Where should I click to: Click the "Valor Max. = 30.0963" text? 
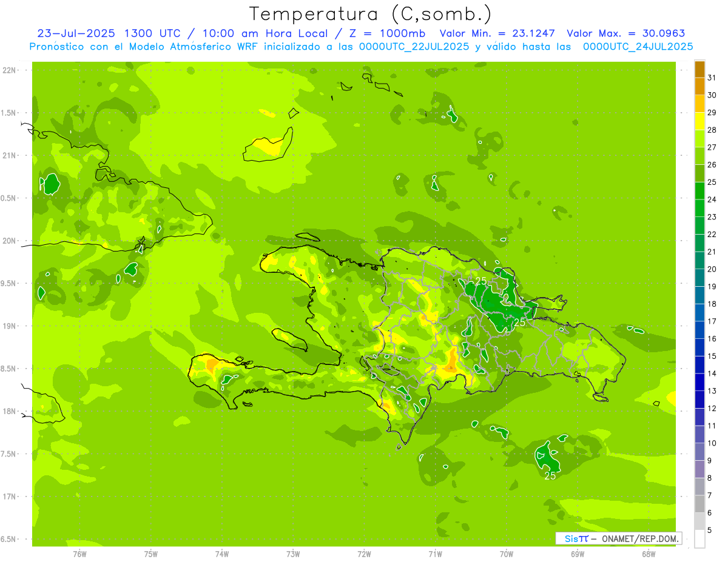pyautogui.click(x=626, y=33)
